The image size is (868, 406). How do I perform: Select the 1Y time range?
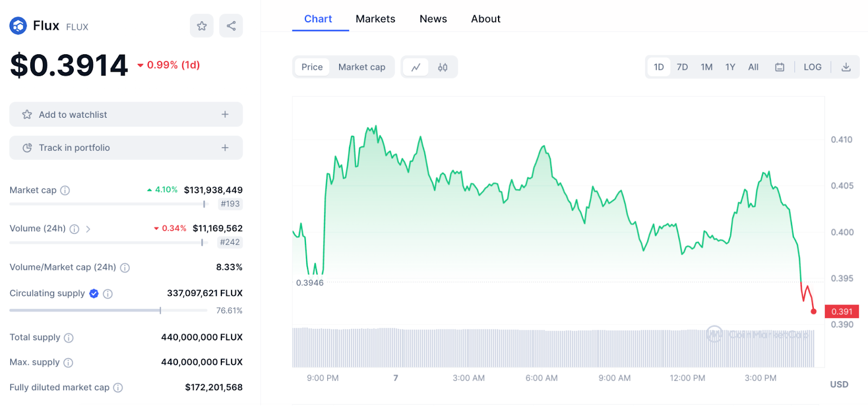tap(730, 67)
